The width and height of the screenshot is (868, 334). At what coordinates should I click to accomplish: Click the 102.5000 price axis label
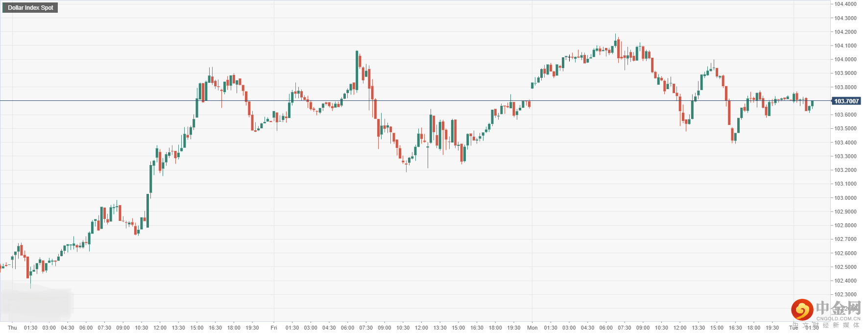tap(845, 267)
